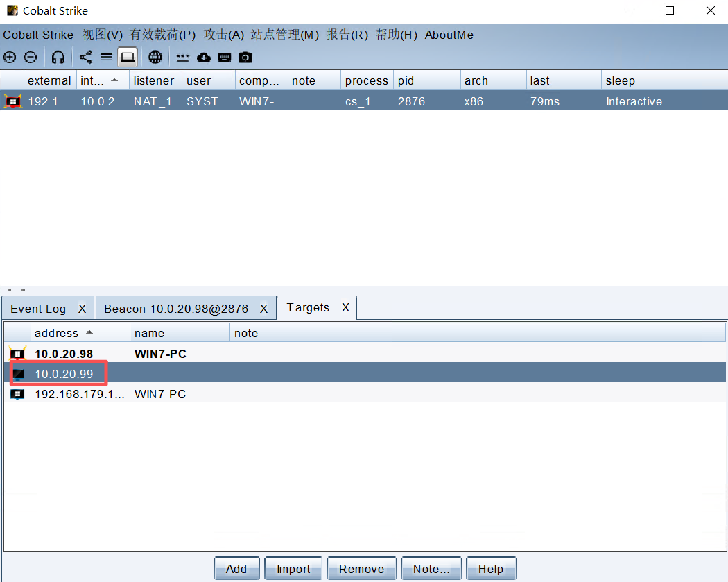Open the 视图(V) menu
The image size is (728, 582).
103,35
